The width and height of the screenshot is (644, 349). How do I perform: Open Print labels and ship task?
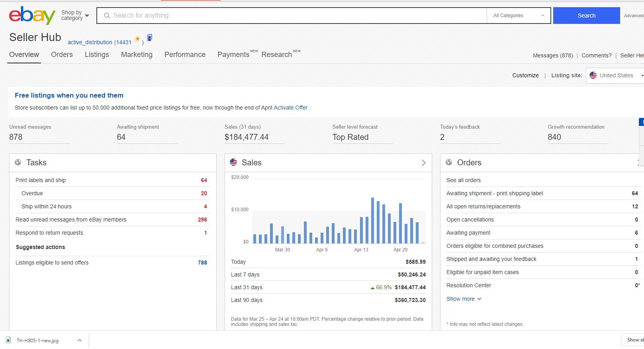pyautogui.click(x=113, y=180)
